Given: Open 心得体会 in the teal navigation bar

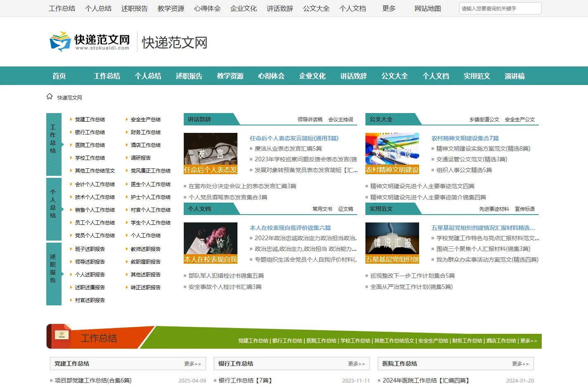Looking at the screenshot, I should coord(271,76).
